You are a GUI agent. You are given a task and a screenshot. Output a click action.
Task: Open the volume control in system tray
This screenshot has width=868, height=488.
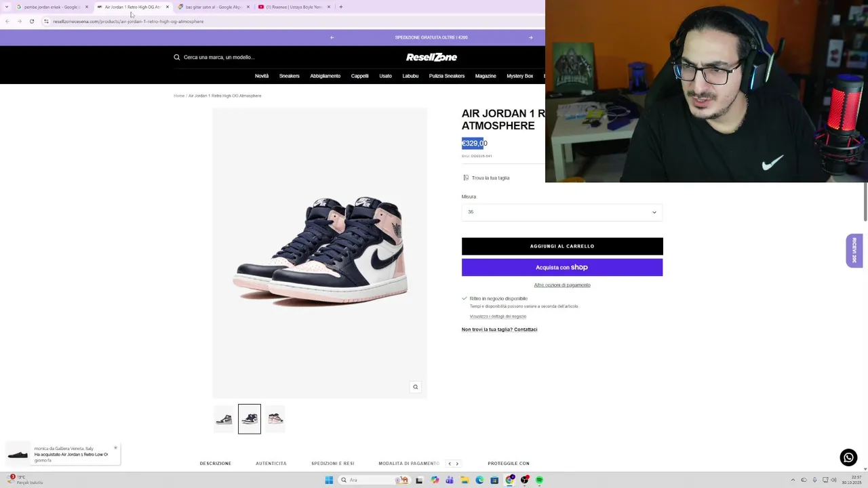click(x=834, y=480)
